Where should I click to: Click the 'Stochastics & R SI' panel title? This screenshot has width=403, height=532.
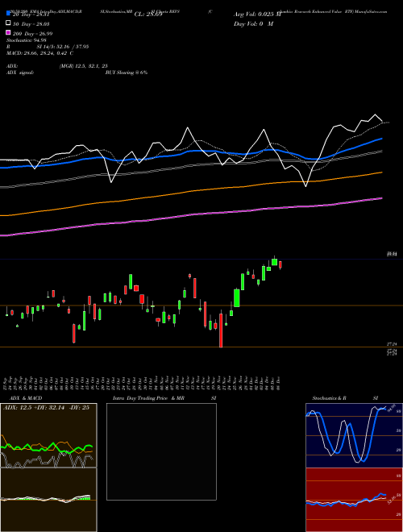pos(345,398)
